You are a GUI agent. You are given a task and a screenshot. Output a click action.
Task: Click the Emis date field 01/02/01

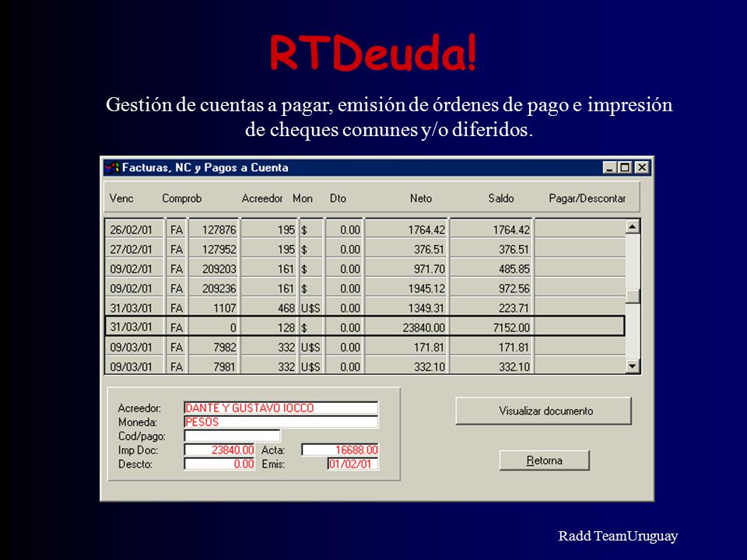coord(353,464)
